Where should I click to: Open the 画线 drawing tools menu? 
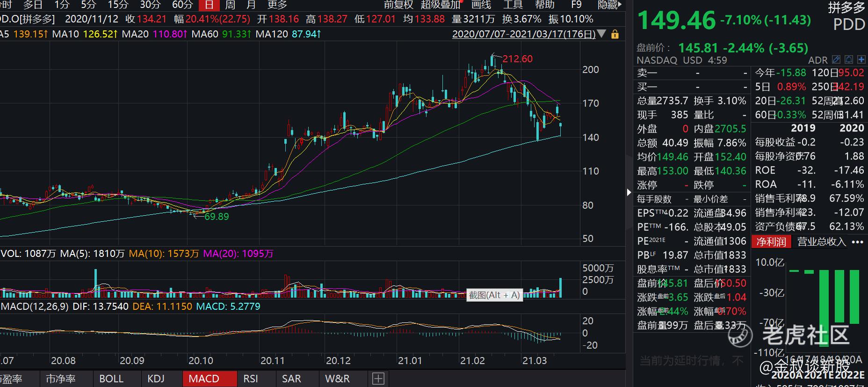point(481,5)
